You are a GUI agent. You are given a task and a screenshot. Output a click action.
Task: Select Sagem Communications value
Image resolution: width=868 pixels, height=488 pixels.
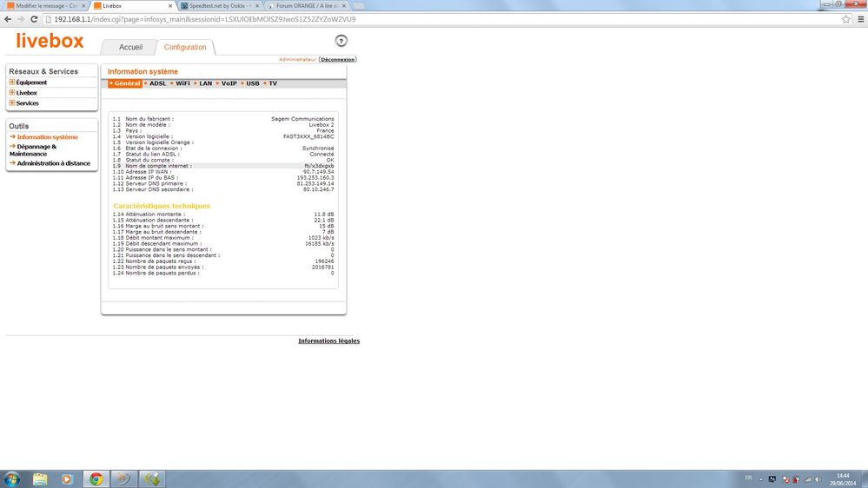(302, 119)
